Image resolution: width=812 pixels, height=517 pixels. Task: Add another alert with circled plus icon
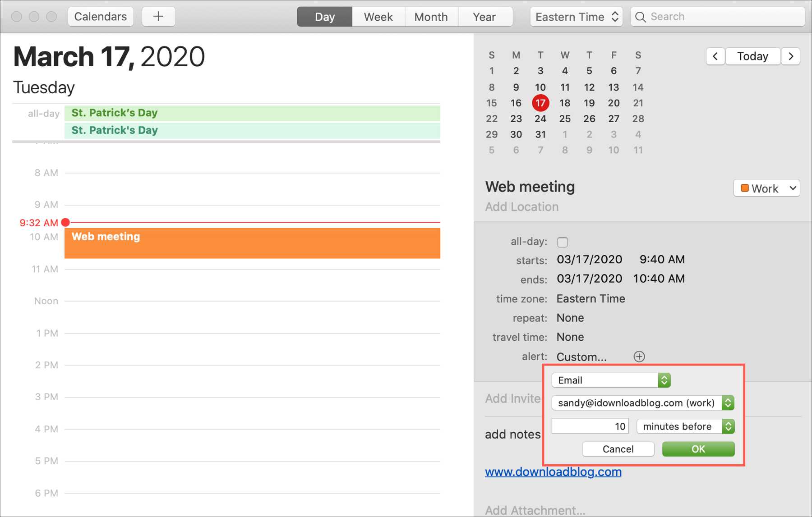tap(639, 357)
